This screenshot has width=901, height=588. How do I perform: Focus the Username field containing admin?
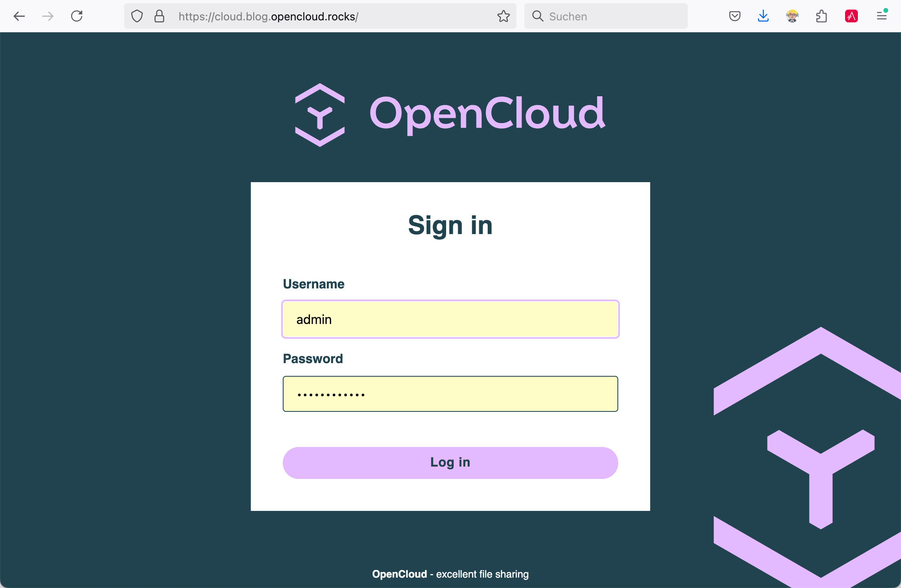tap(450, 319)
